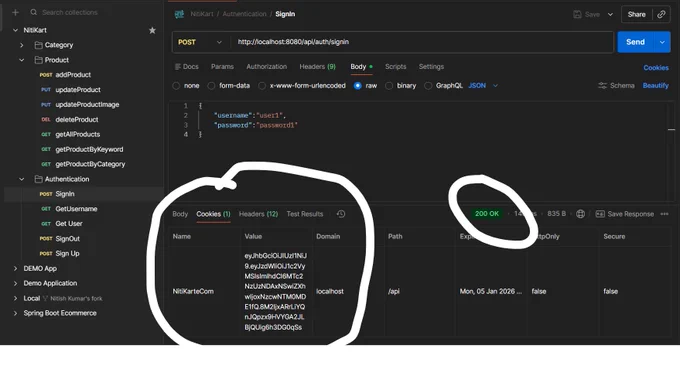Expand the DEMO App collection
680x369 pixels.
[x=16, y=268]
